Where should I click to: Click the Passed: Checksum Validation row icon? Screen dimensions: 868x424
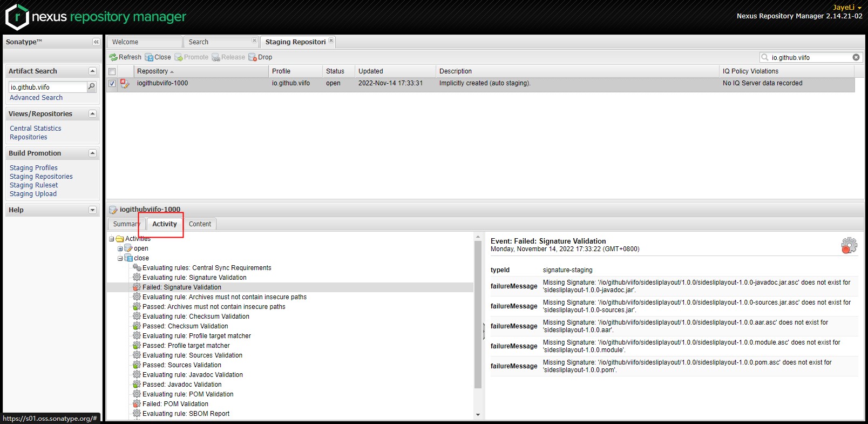[137, 326]
